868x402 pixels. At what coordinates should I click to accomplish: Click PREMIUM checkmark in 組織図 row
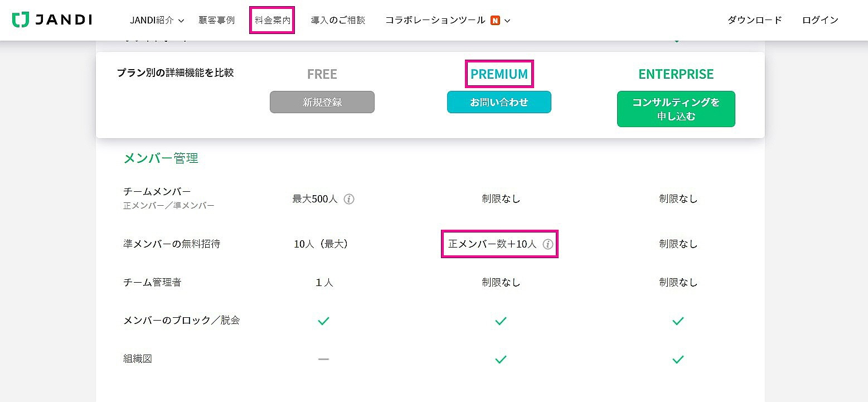[x=501, y=359]
